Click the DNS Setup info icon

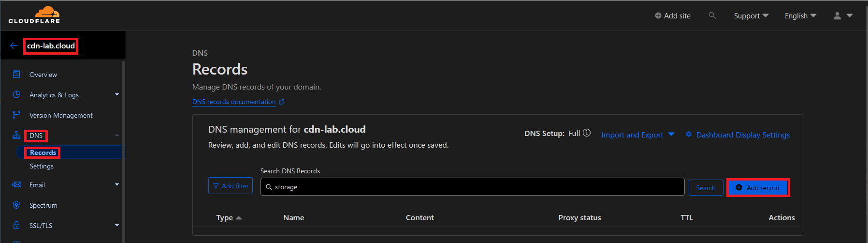click(x=587, y=133)
